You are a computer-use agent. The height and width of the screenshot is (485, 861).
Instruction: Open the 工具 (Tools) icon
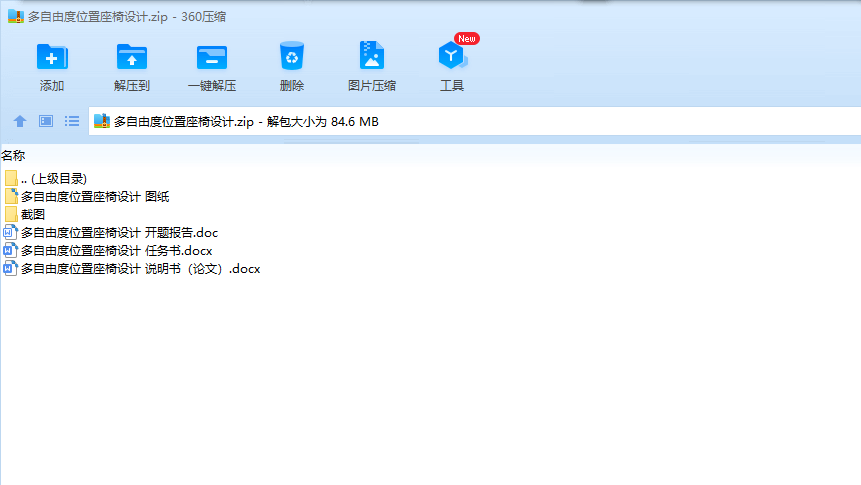451,56
